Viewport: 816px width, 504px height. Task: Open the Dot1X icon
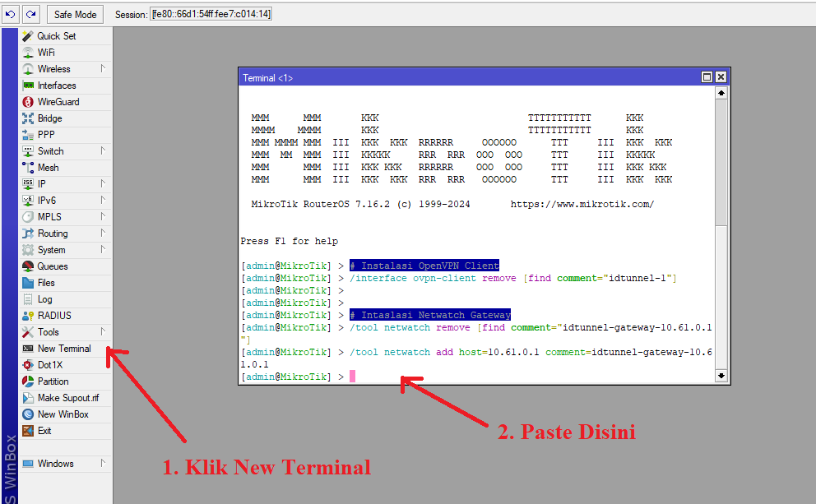tap(28, 365)
